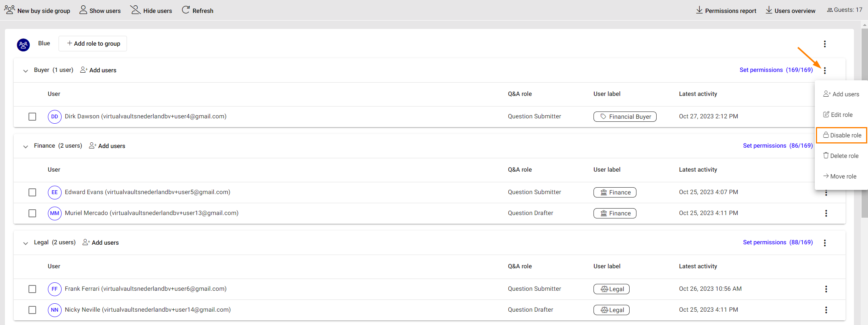Choose Disable role from the menu
This screenshot has height=325, width=868.
(x=842, y=135)
